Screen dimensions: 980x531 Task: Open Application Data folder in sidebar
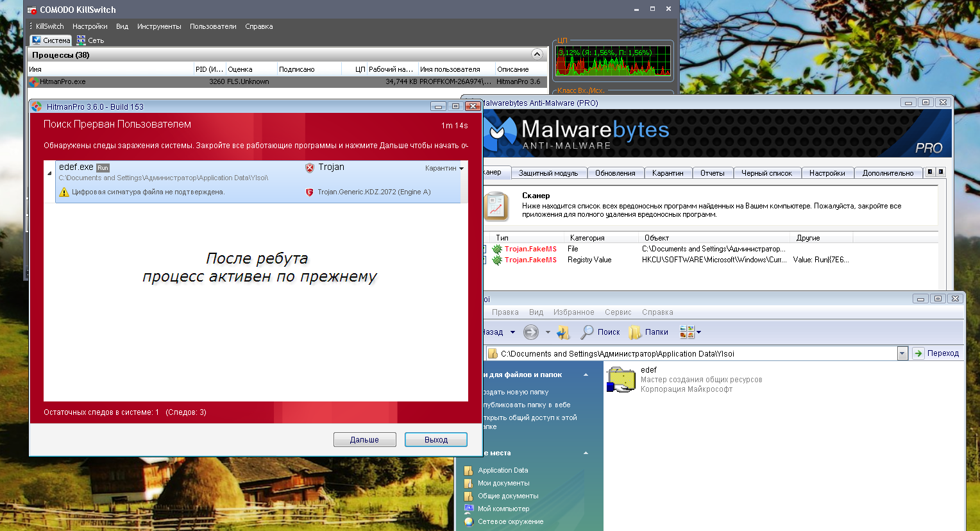click(503, 470)
